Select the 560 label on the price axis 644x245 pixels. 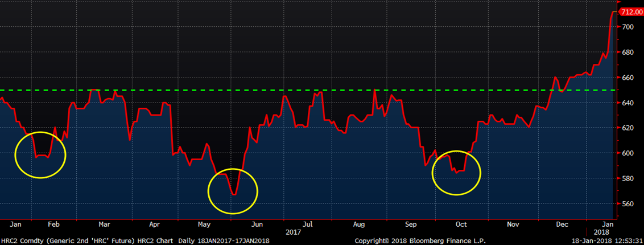628,203
